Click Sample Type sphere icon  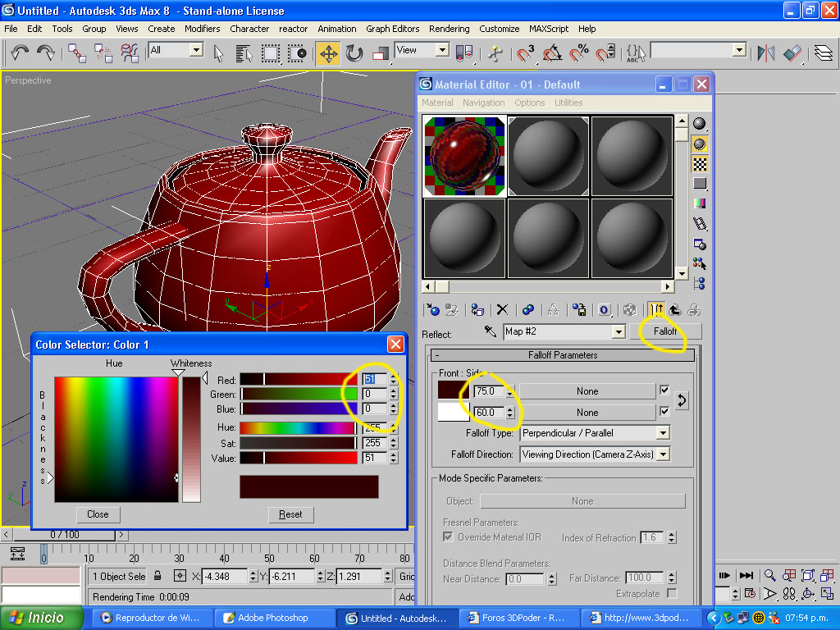[x=700, y=124]
